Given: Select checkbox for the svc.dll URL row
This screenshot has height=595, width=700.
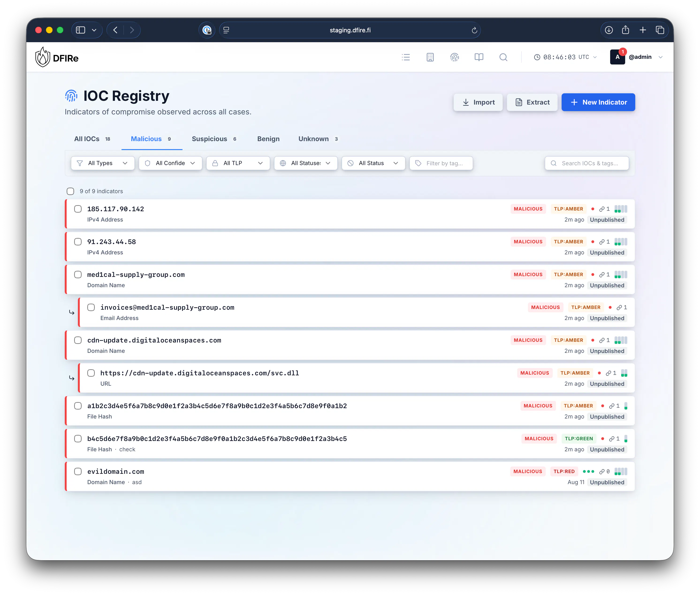Looking at the screenshot, I should 91,373.
